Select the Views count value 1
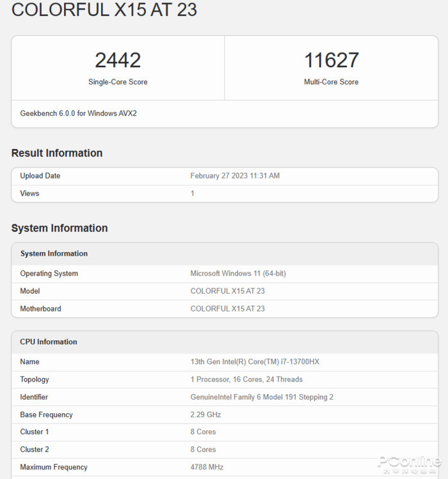This screenshot has height=479, width=448. click(x=193, y=193)
